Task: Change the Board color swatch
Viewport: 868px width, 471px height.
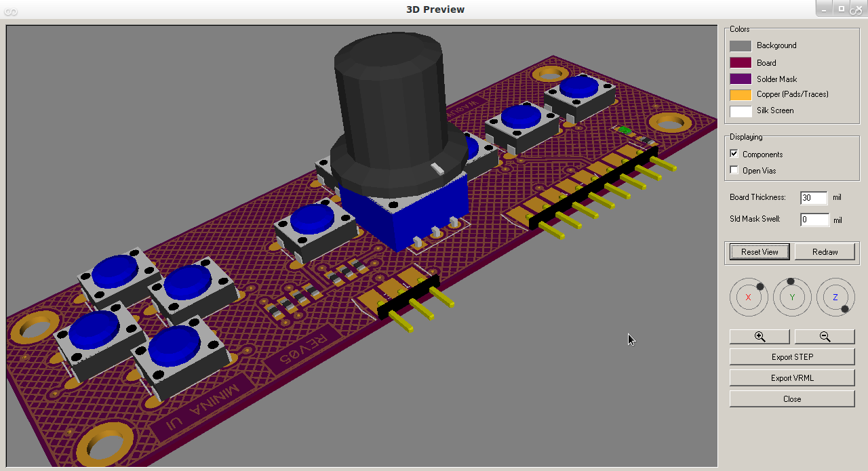Action: 741,62
